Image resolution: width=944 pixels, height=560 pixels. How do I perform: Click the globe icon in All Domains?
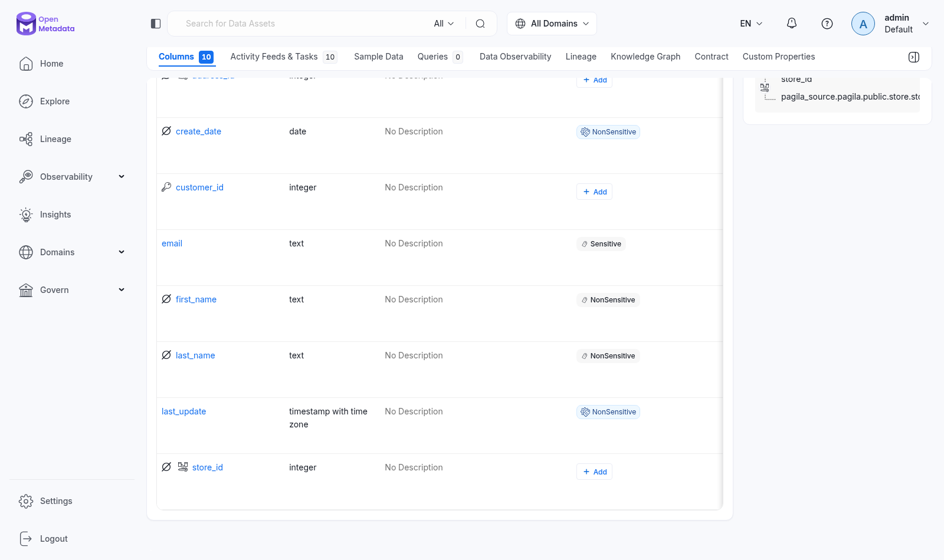pos(520,24)
